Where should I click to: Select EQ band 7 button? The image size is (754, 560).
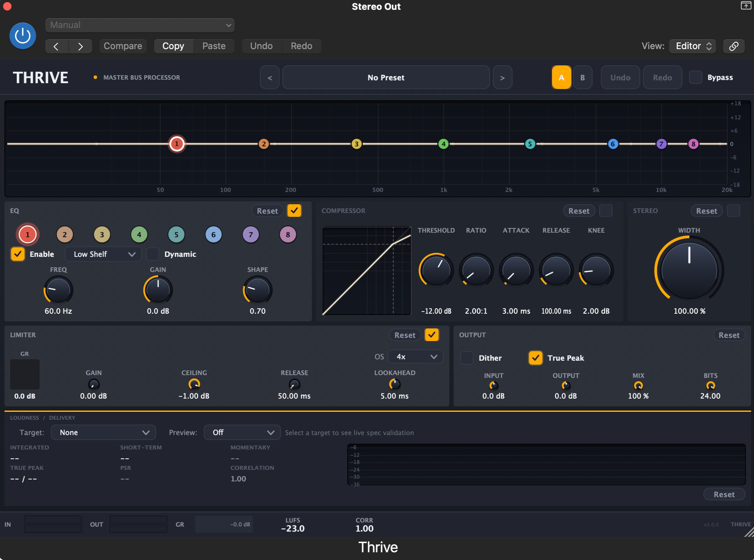(x=251, y=234)
